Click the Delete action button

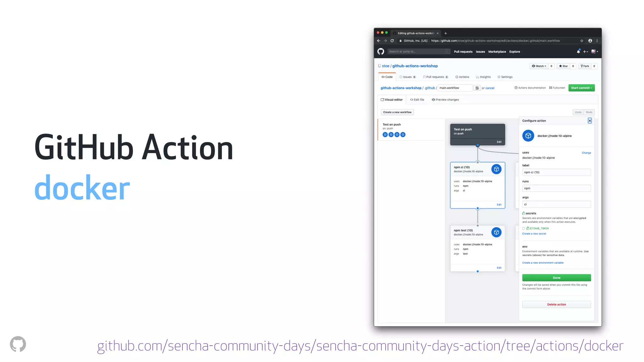(x=557, y=304)
